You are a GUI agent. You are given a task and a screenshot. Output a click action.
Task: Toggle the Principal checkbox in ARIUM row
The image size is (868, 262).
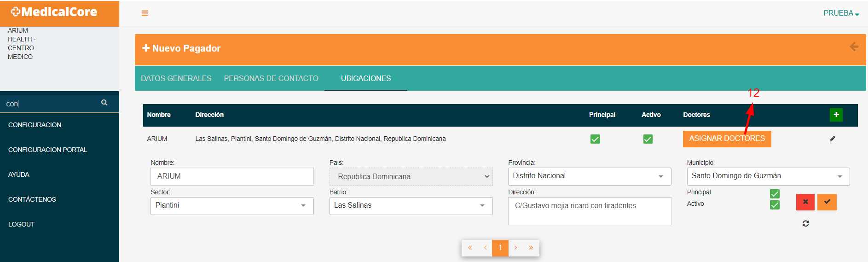coord(595,139)
